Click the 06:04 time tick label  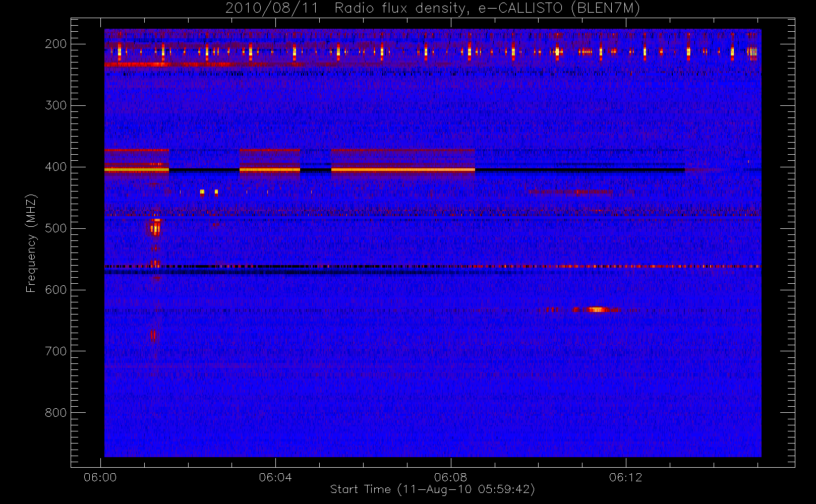(275, 477)
